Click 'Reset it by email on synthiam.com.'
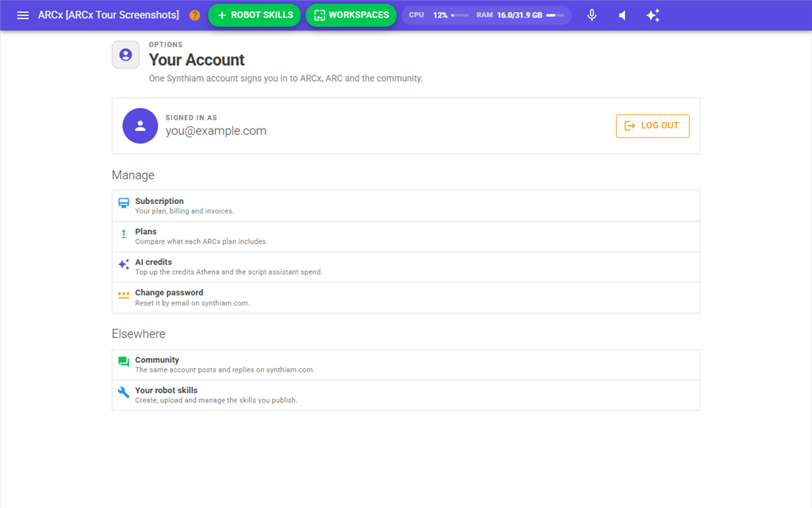 tap(192, 302)
